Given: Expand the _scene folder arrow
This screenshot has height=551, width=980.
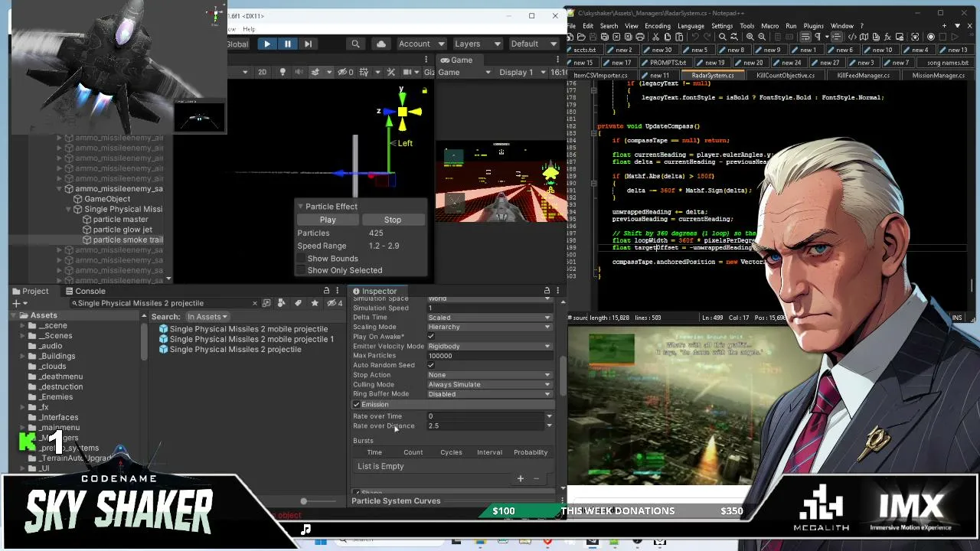Looking at the screenshot, I should point(23,325).
